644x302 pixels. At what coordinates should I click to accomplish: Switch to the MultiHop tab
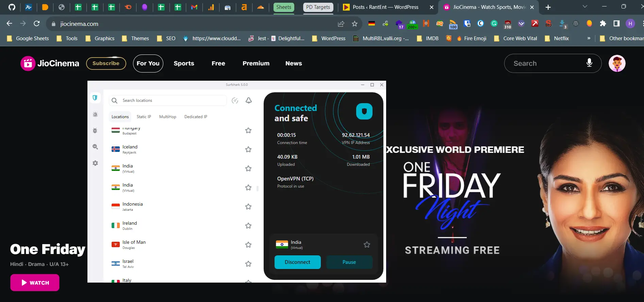(168, 117)
